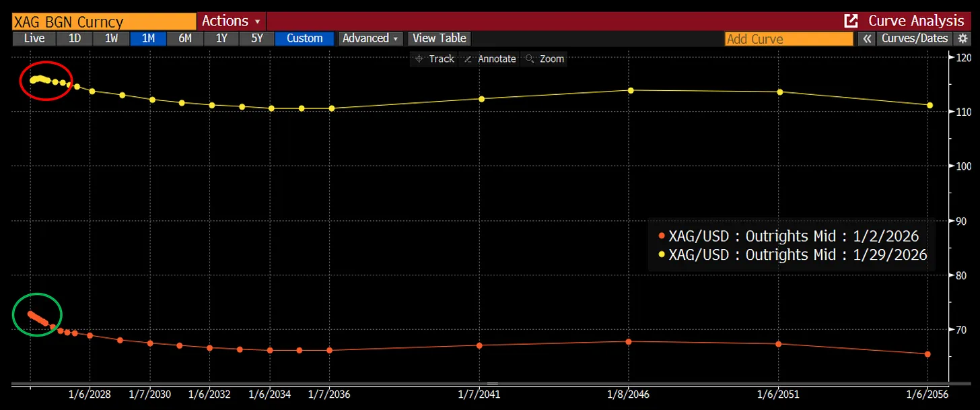Enable the Custom date range
980x410 pixels.
pyautogui.click(x=304, y=38)
